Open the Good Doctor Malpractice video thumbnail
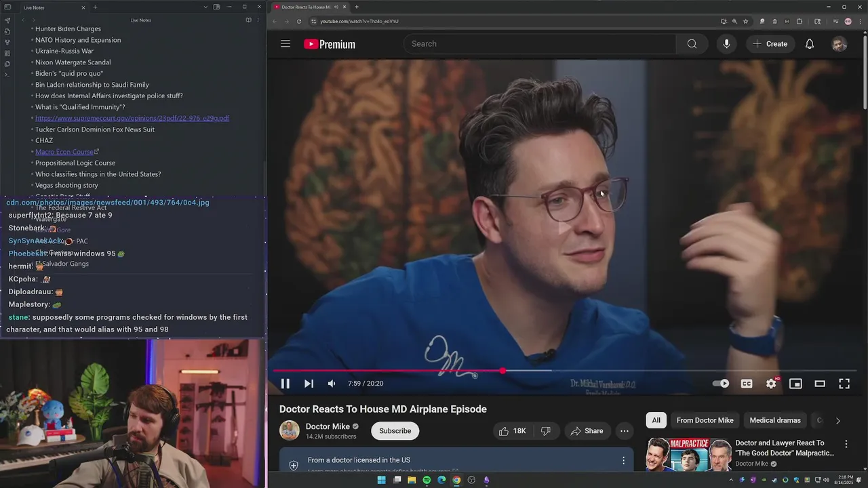Image resolution: width=868 pixels, height=488 pixels. point(688,454)
